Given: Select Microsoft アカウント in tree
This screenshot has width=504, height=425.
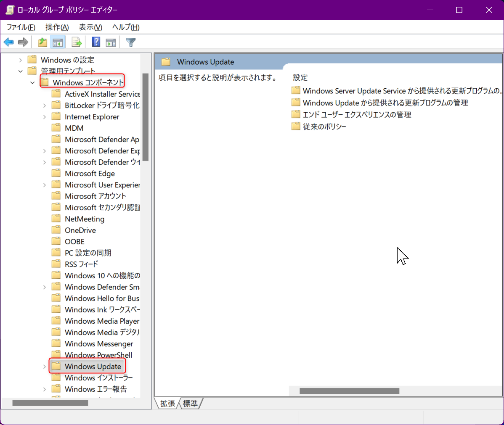Looking at the screenshot, I should click(x=95, y=196).
